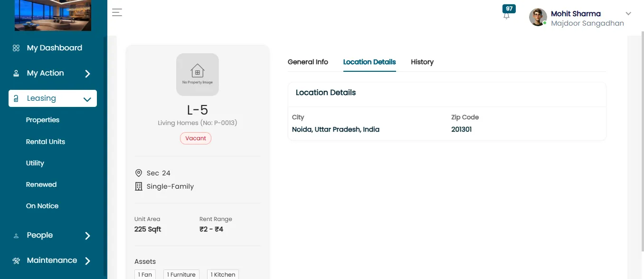Image resolution: width=644 pixels, height=279 pixels.
Task: Click the city value Noida, Uttar Pradesh, India
Action: click(336, 129)
